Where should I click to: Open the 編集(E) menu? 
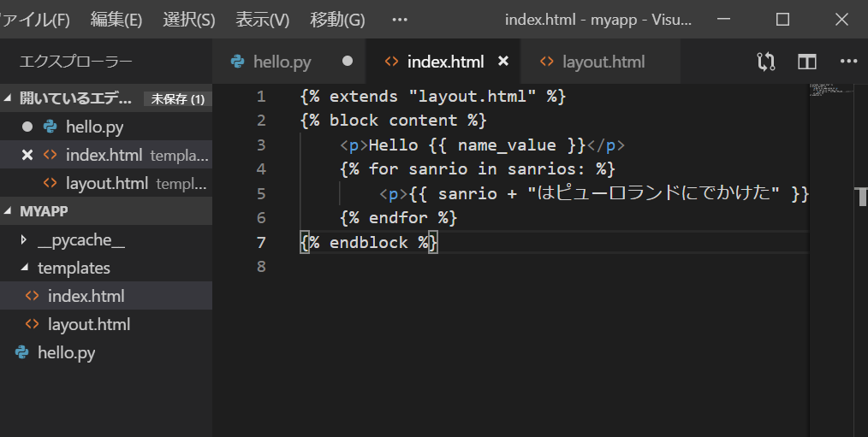click(x=116, y=20)
